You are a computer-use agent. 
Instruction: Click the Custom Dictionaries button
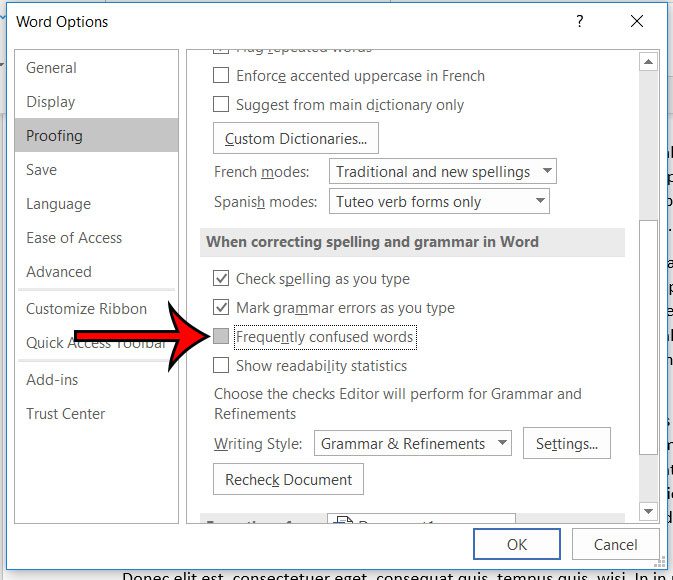[x=296, y=138]
